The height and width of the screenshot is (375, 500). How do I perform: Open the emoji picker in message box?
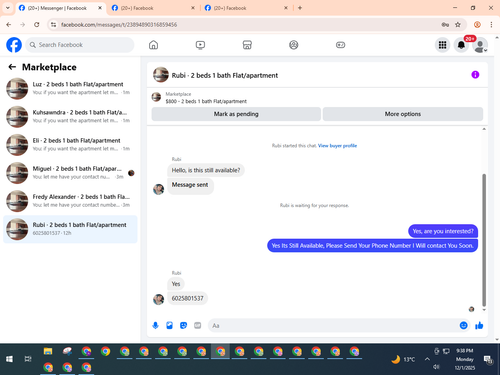coord(463,325)
